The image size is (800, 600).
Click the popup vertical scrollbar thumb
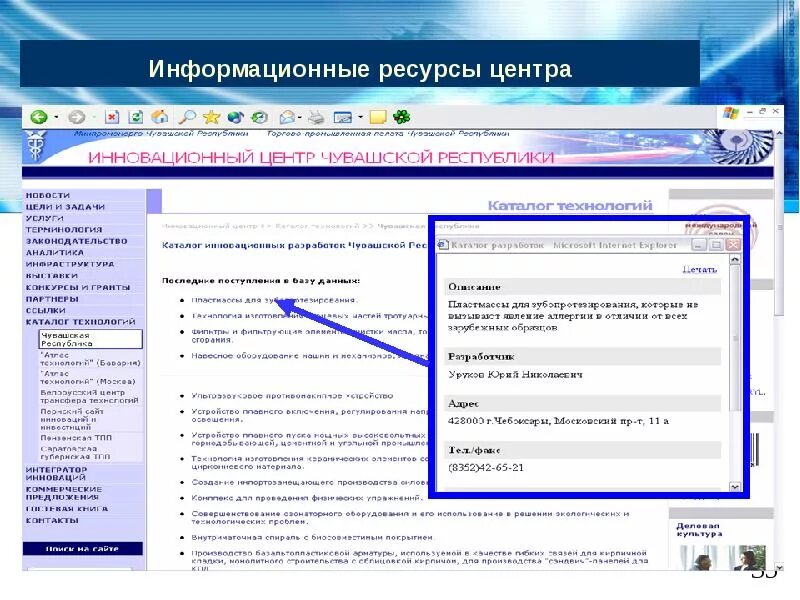click(735, 338)
